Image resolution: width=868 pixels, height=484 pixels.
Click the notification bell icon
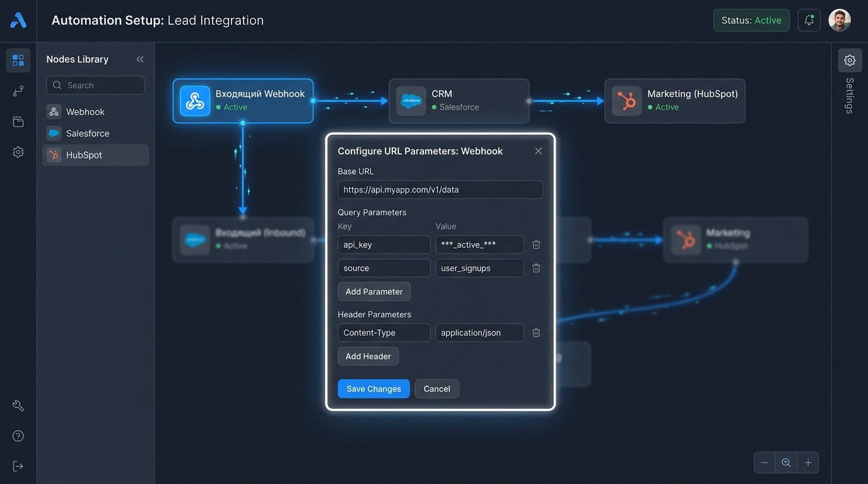click(809, 20)
